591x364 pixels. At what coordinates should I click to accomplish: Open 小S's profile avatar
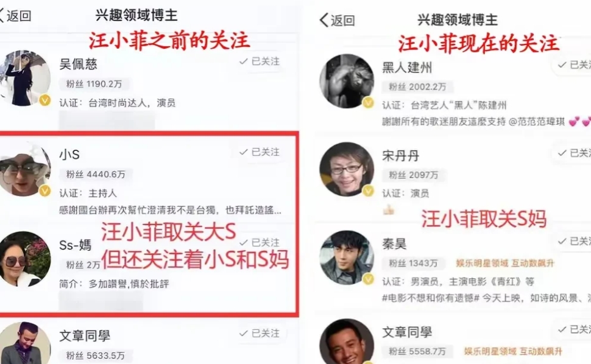pyautogui.click(x=25, y=169)
